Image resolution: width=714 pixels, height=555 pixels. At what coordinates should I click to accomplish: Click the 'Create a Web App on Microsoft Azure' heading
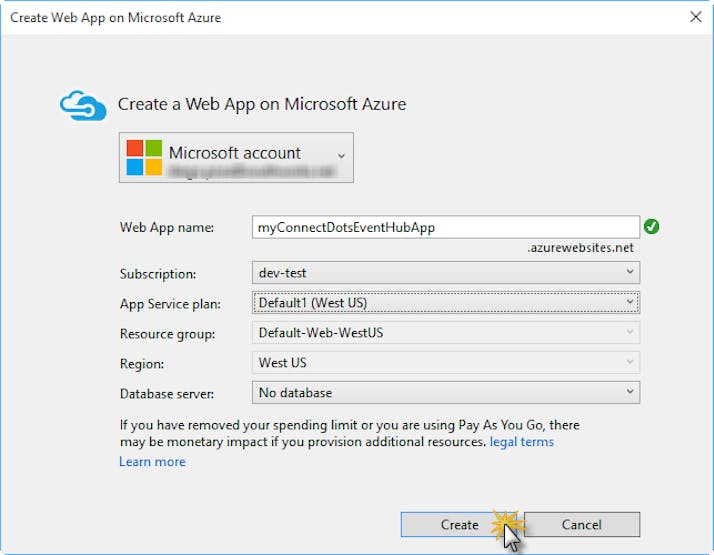tap(261, 104)
